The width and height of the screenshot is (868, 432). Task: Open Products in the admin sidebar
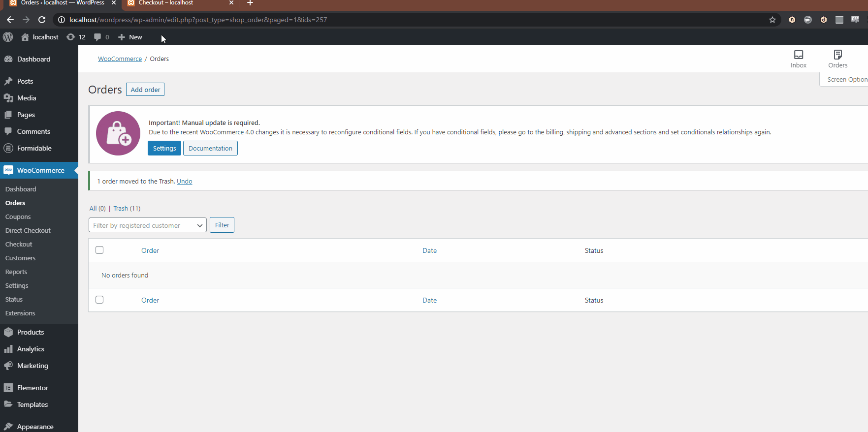point(30,332)
